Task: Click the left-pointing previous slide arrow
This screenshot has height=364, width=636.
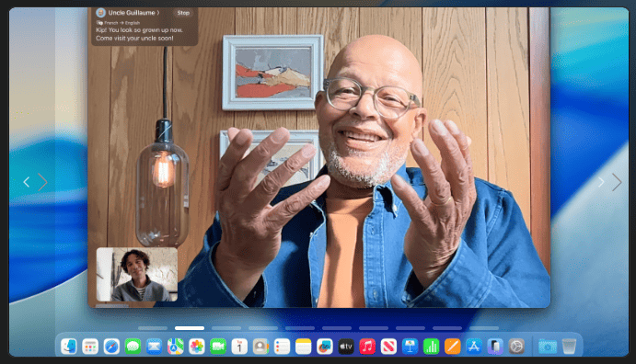Action: [27, 182]
